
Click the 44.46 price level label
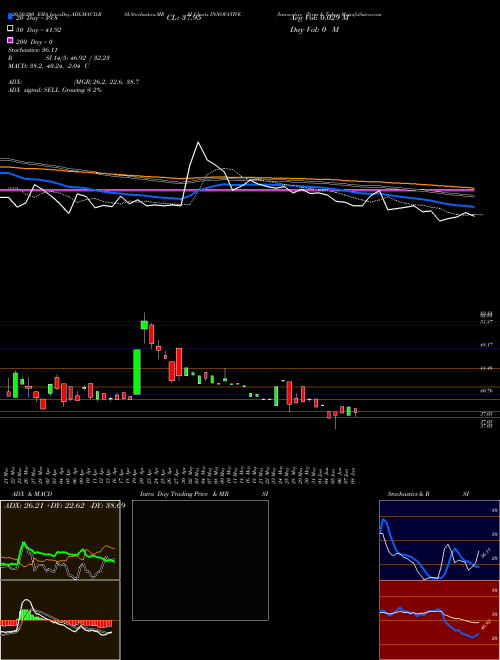487,368
